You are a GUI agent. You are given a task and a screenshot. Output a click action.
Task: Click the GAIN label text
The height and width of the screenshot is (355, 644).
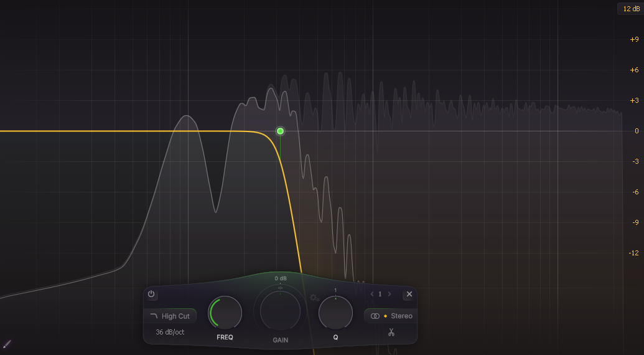tap(281, 340)
